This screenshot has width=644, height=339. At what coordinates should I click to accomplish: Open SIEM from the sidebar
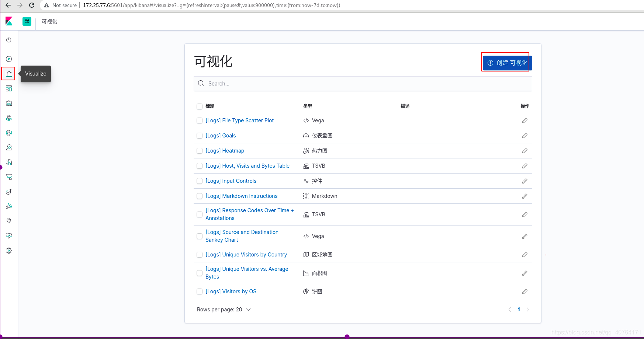[x=9, y=206]
